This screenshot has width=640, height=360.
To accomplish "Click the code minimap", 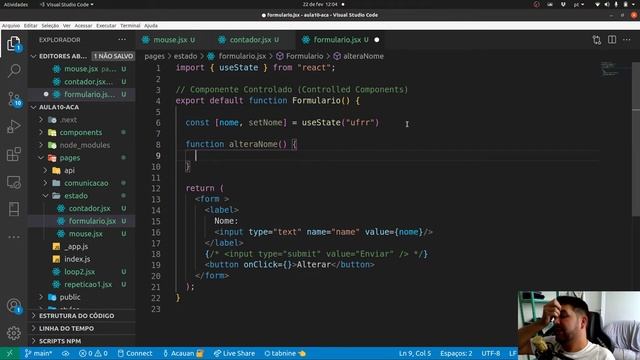I will pyautogui.click(x=611, y=68).
